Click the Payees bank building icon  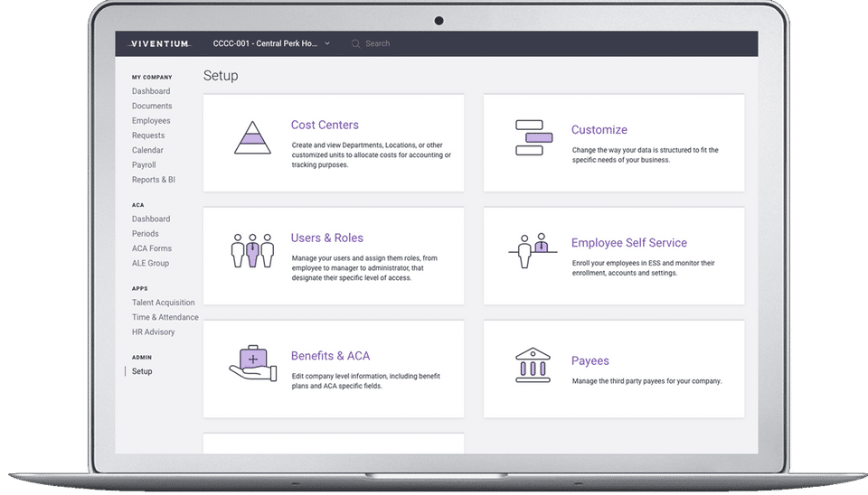tap(533, 365)
